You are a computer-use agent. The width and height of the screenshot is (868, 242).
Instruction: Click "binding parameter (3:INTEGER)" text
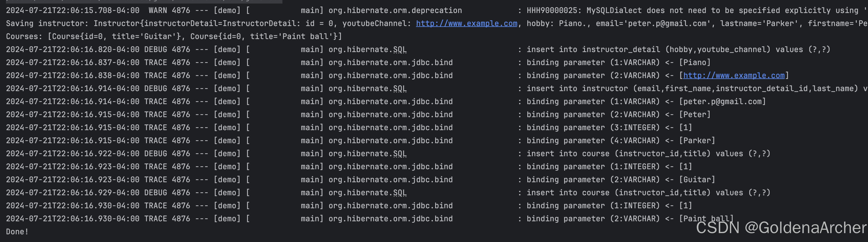click(x=593, y=128)
